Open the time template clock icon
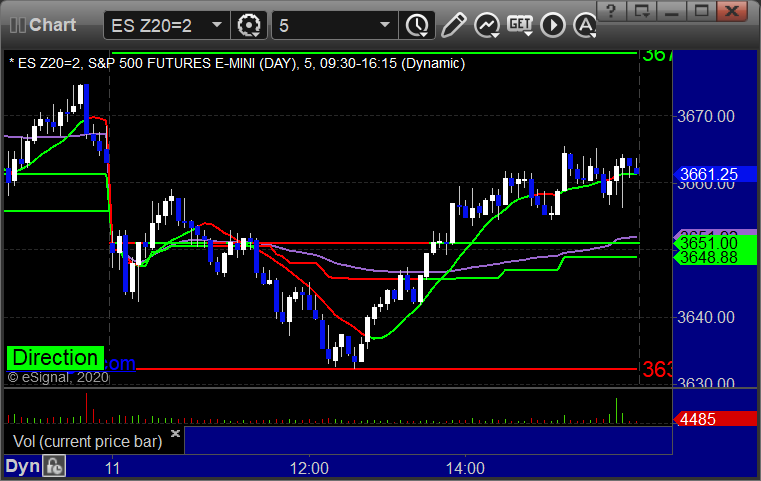This screenshot has height=481, width=761. click(417, 25)
